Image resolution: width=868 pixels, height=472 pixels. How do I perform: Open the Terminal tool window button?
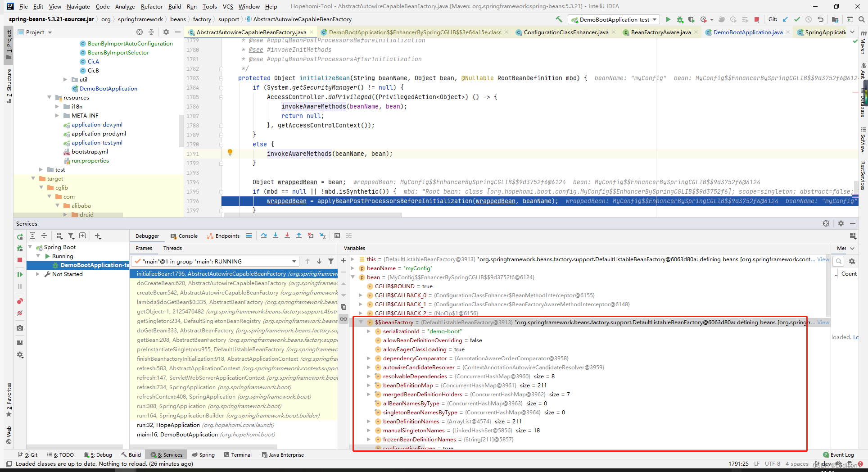pos(238,455)
